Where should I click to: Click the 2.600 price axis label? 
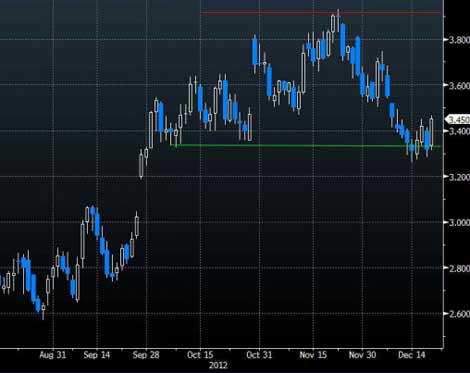[460, 314]
